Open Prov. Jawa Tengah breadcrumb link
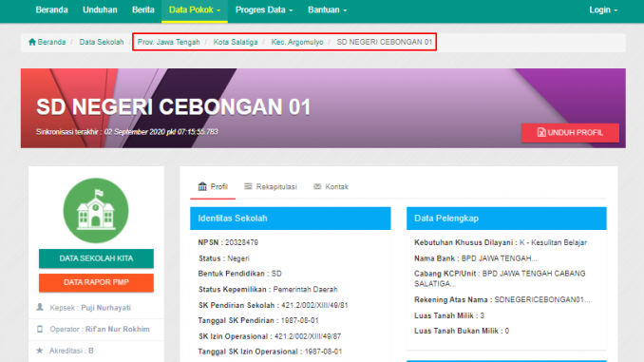 [x=168, y=42]
